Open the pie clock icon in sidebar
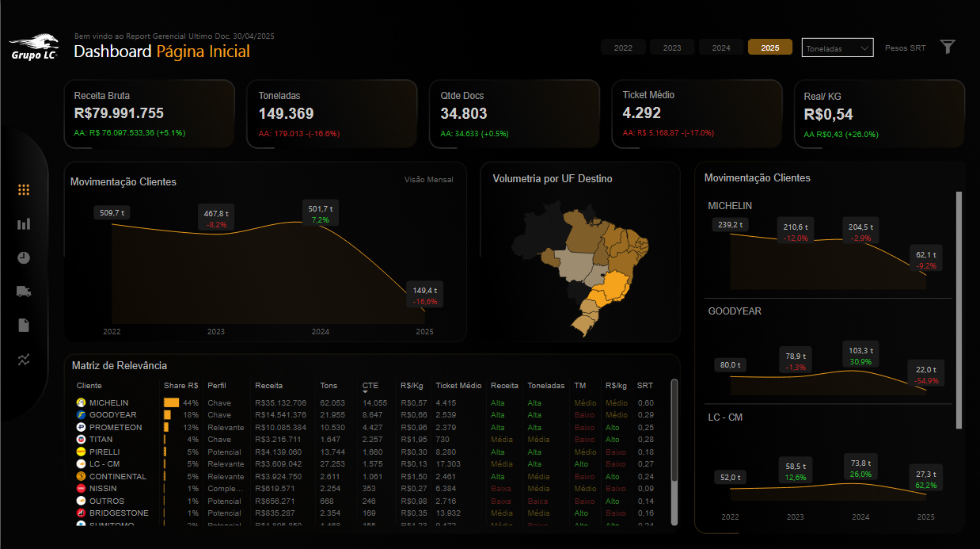 point(24,257)
